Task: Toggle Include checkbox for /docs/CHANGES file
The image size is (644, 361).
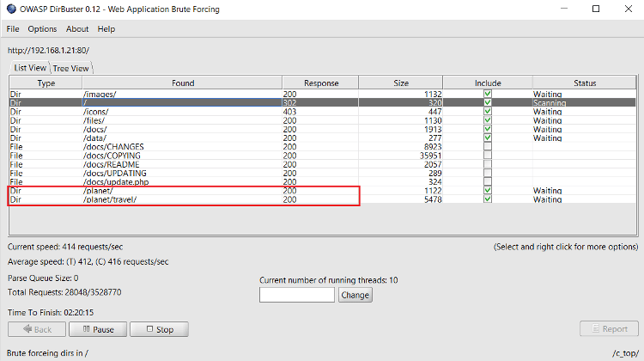Action: (488, 147)
